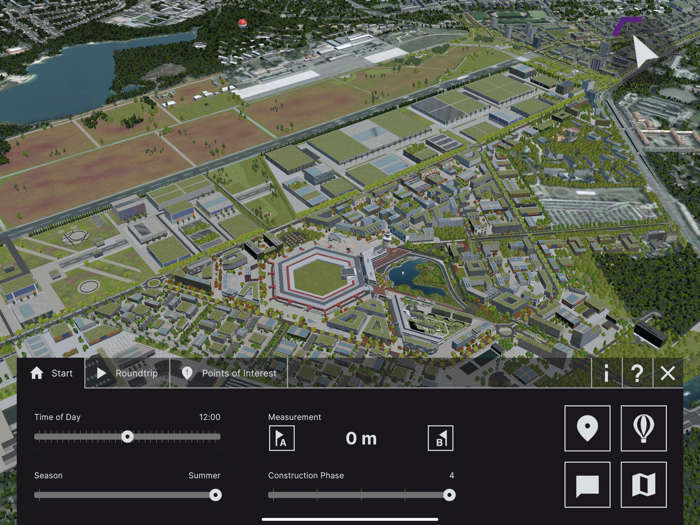Click the Season label

click(48, 475)
